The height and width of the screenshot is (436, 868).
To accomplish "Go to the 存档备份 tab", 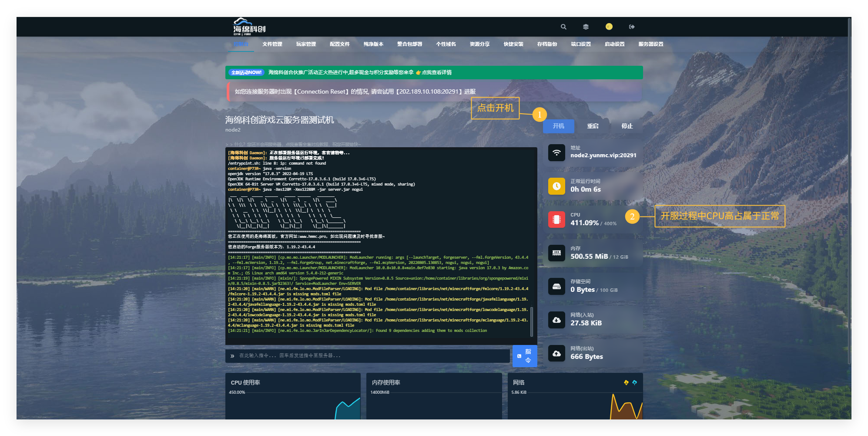I will 547,44.
